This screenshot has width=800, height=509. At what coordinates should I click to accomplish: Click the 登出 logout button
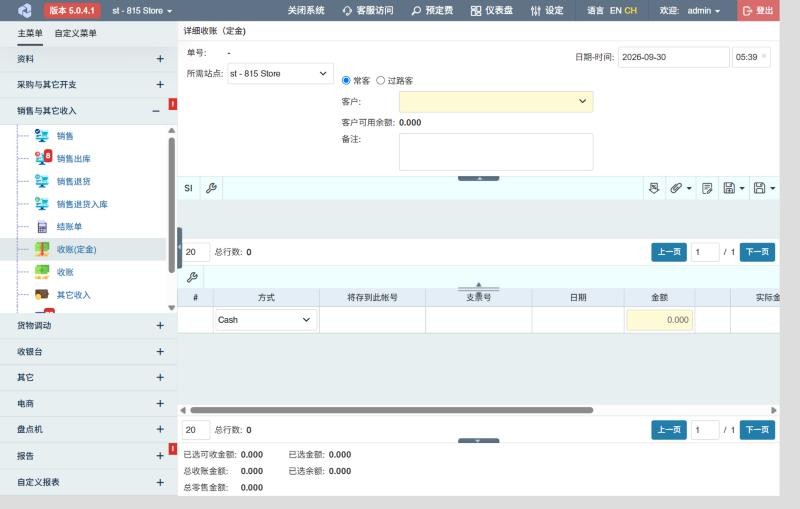[x=758, y=10]
